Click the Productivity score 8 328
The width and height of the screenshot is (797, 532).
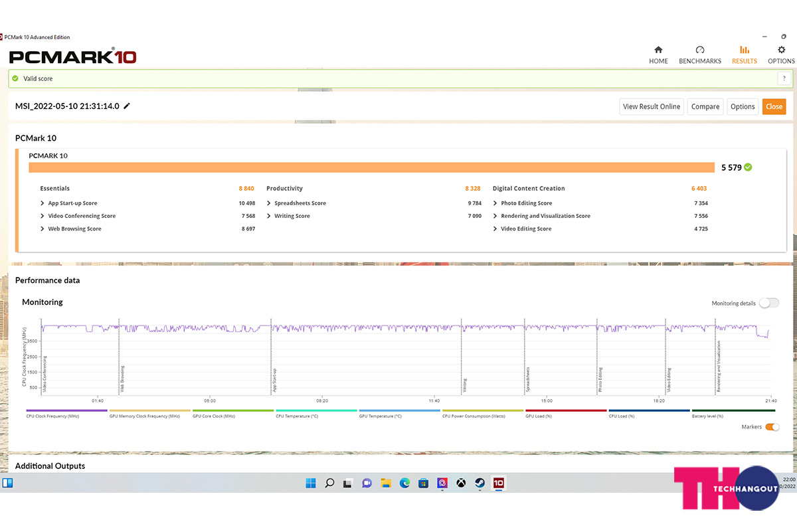473,189
